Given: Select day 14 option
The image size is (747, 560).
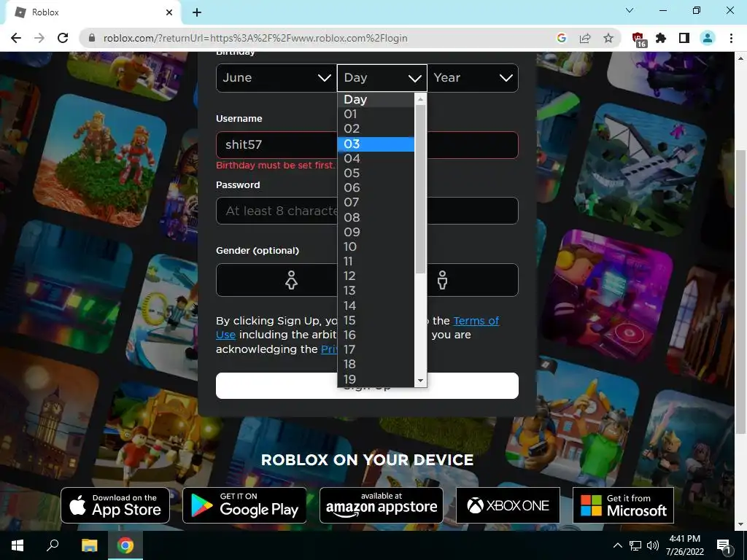Looking at the screenshot, I should pyautogui.click(x=376, y=306).
